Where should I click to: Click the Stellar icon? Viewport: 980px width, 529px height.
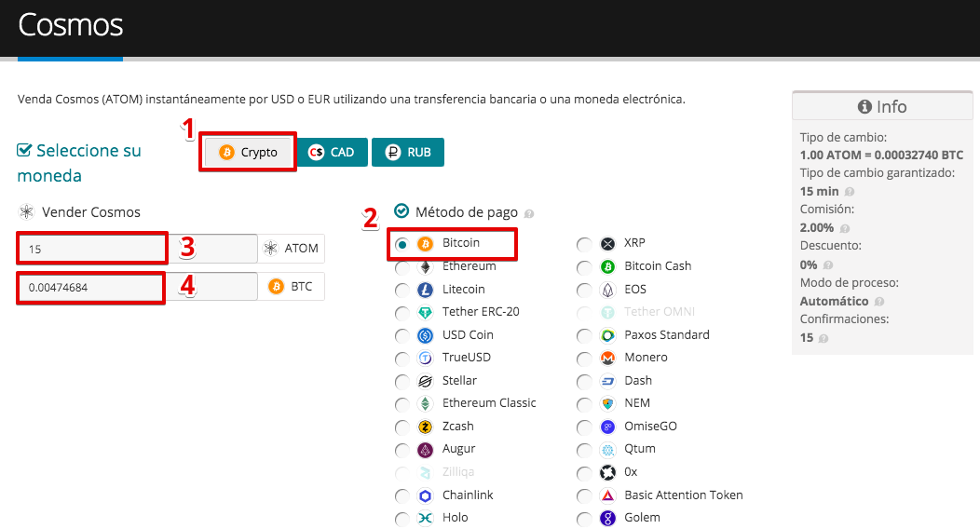425,381
